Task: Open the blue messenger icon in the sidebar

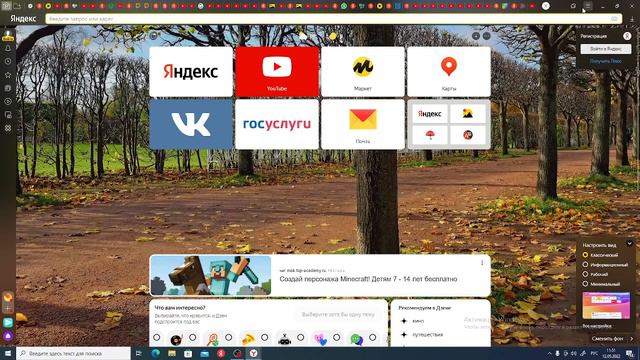Action: tap(8, 322)
